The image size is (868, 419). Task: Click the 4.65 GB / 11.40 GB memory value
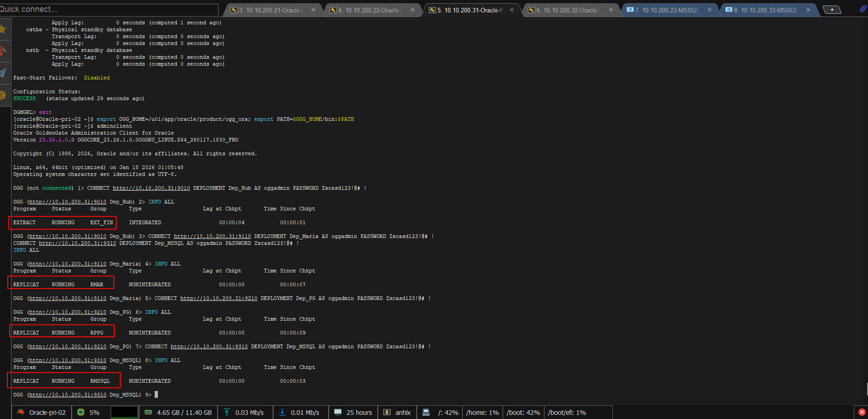(184, 413)
